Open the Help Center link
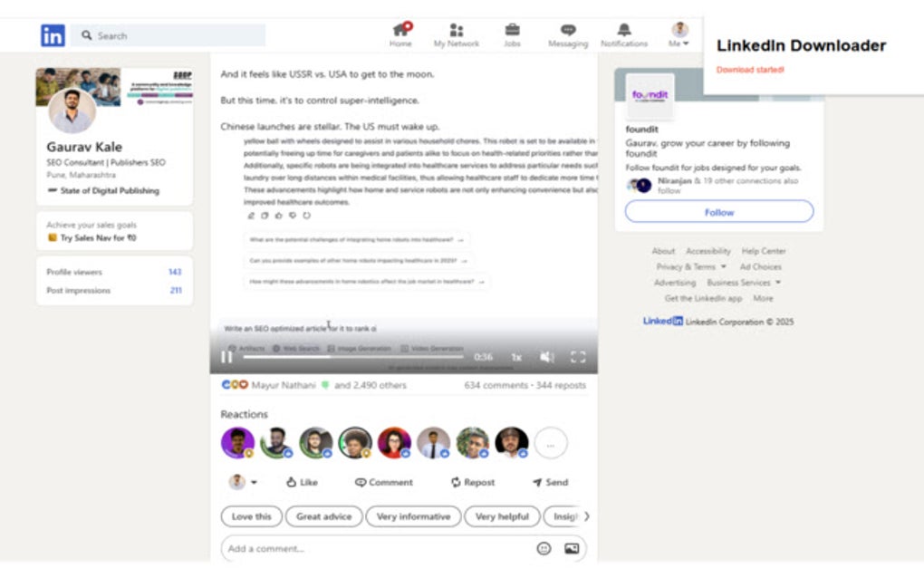This screenshot has height=578, width=924. tap(763, 251)
